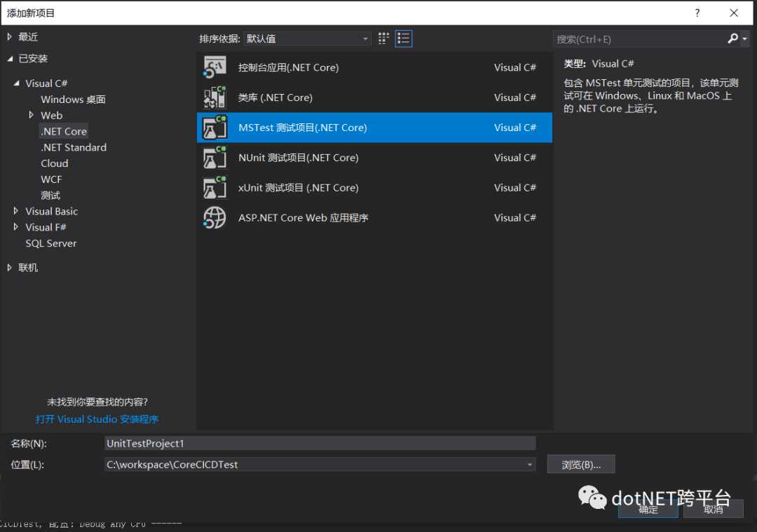
Task: Switch to list view layout
Action: pyautogui.click(x=403, y=39)
